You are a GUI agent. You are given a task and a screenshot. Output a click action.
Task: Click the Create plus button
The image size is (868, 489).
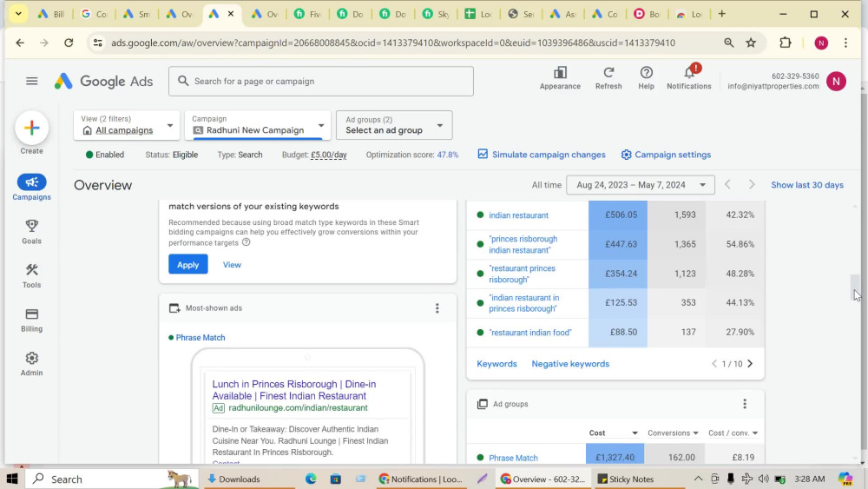coord(31,128)
